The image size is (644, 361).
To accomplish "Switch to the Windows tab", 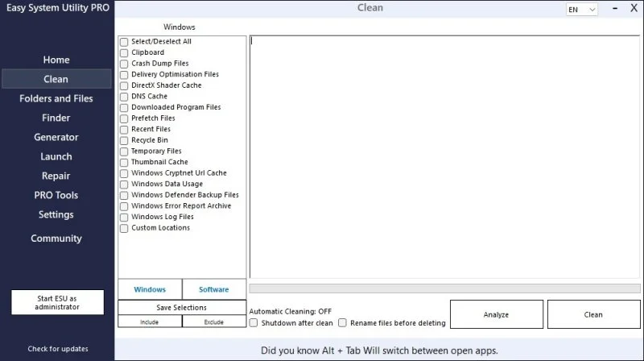I will pos(150,289).
